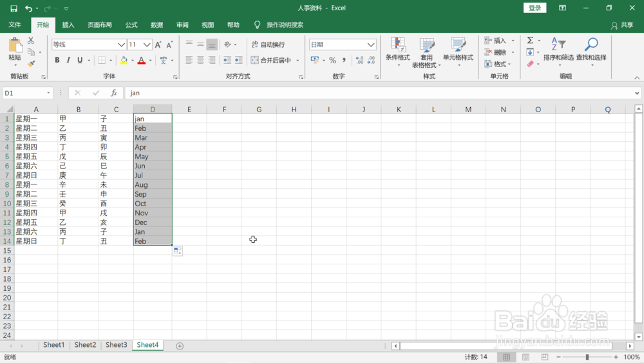Switch to Page Break Preview in status bar
Screen dimensions: 644x363
pyautogui.click(x=545, y=357)
